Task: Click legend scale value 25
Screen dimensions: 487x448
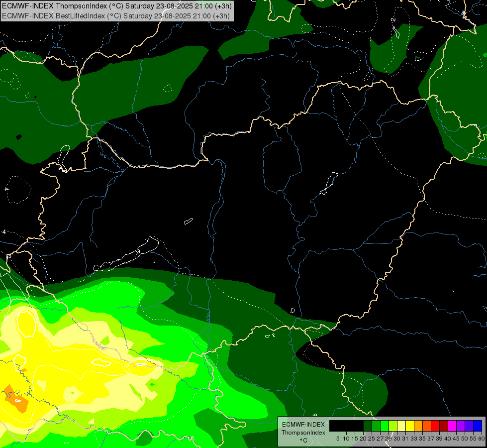Action: coord(372,439)
